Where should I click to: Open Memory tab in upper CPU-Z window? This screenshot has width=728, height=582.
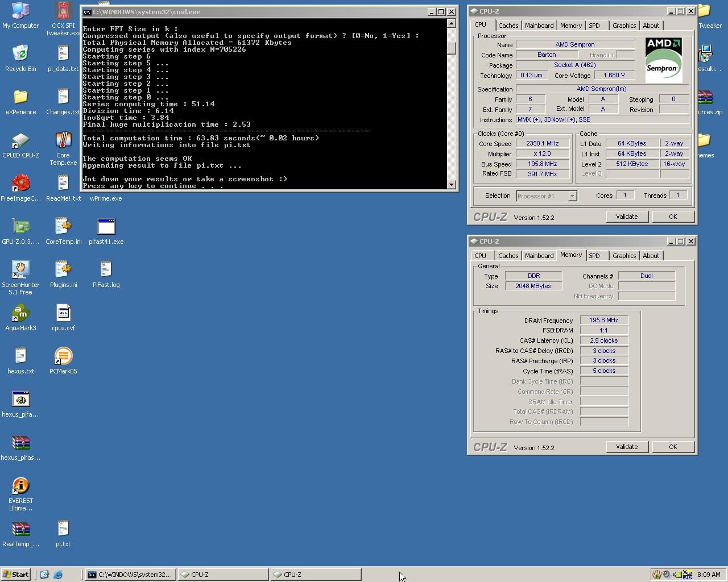tap(570, 26)
